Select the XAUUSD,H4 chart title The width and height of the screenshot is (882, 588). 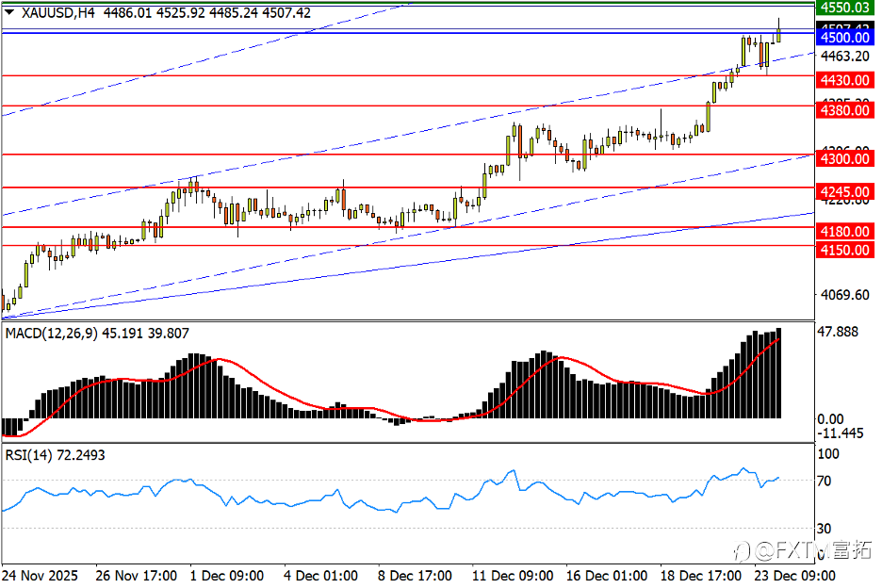(x=57, y=12)
